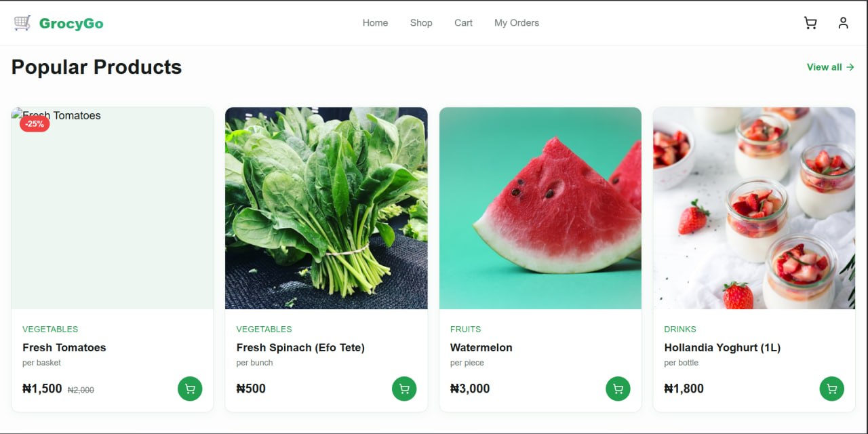The width and height of the screenshot is (868, 434).
Task: Click the -25% discount badge
Action: 35,124
